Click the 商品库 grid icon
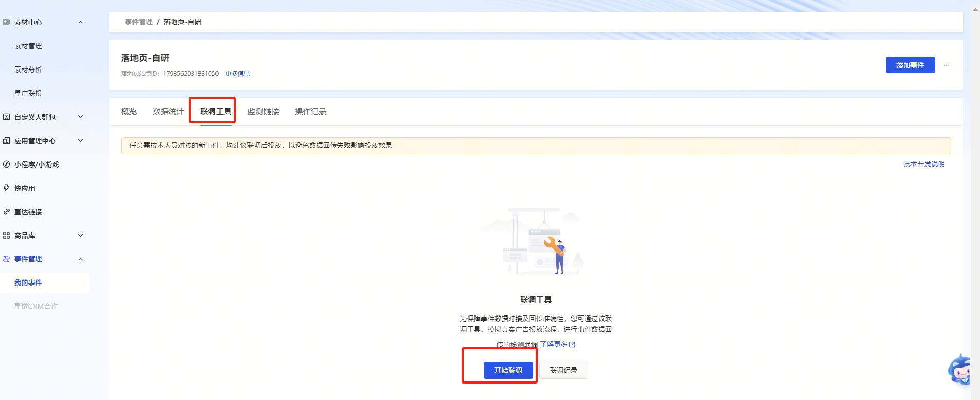This screenshot has height=400, width=980. (x=7, y=236)
